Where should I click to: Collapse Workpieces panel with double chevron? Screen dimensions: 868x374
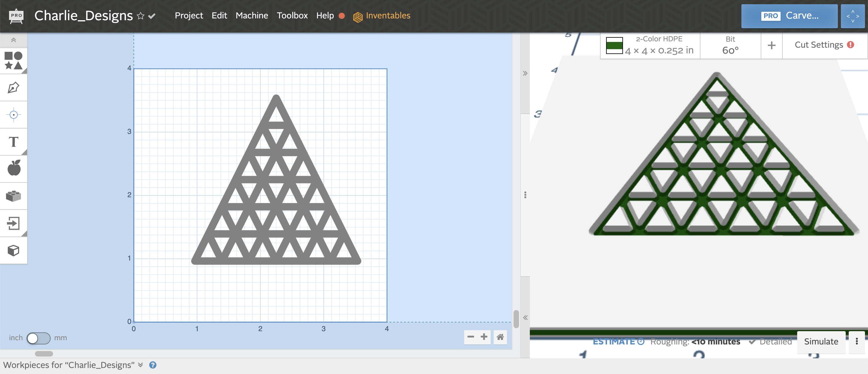141,365
